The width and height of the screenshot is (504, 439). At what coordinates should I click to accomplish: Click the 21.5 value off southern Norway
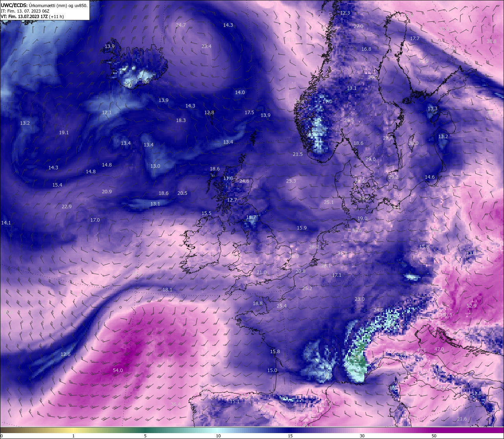pyautogui.click(x=298, y=154)
